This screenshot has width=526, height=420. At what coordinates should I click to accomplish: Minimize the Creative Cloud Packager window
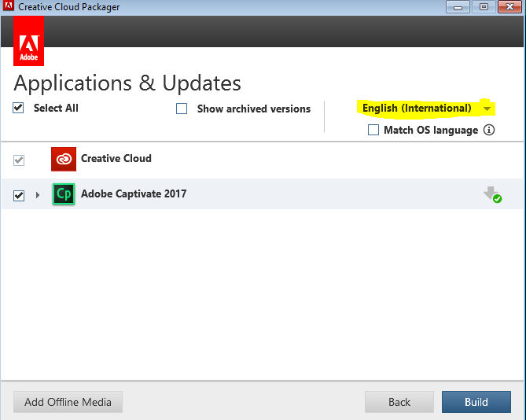tap(458, 7)
